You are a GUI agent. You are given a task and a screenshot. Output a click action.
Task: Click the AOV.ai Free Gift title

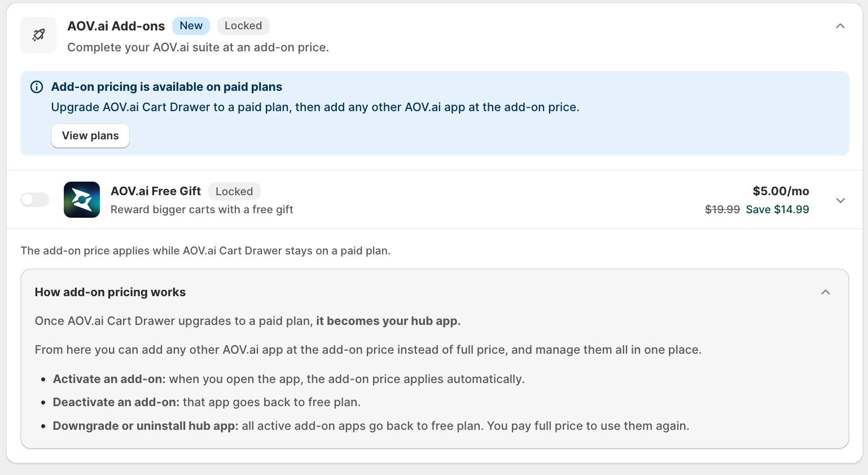(x=156, y=191)
